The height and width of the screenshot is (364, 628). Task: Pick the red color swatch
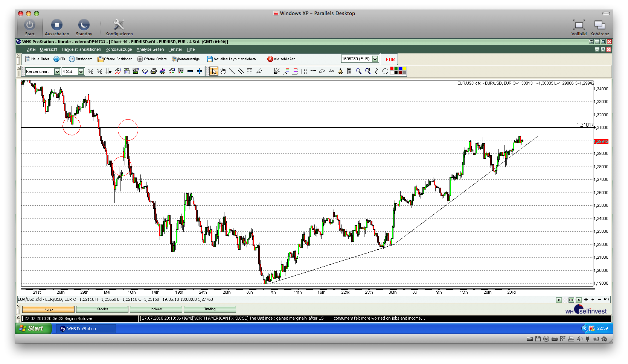tap(392, 69)
